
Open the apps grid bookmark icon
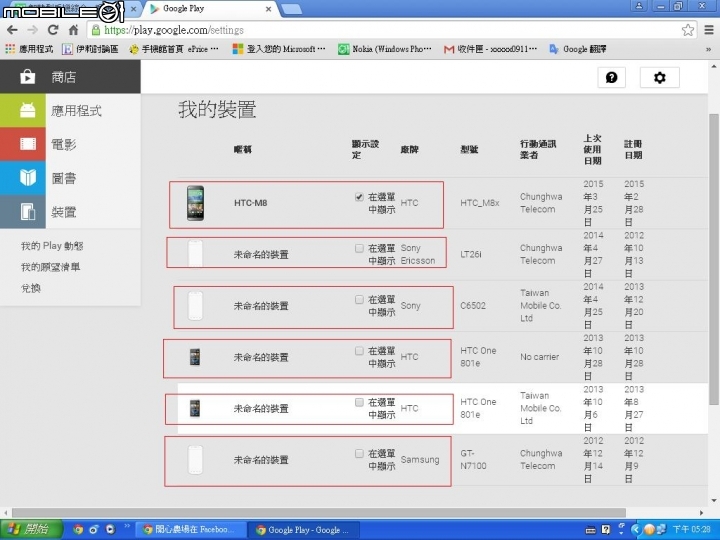tap(10, 49)
